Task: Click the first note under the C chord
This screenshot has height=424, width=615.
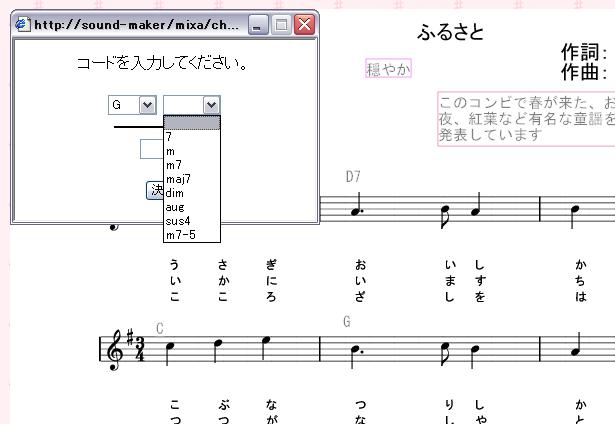Action: click(169, 346)
